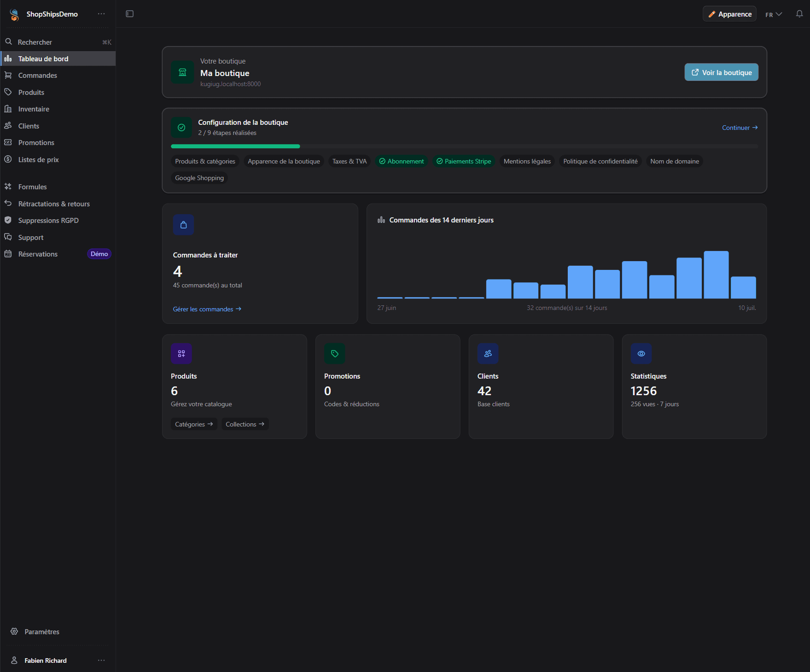Click the store icon beside Ma boutique
The width and height of the screenshot is (810, 672).
point(182,72)
